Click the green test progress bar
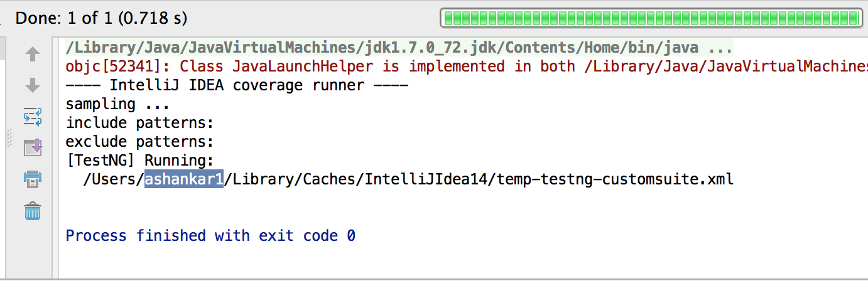The width and height of the screenshot is (868, 281). [650, 18]
